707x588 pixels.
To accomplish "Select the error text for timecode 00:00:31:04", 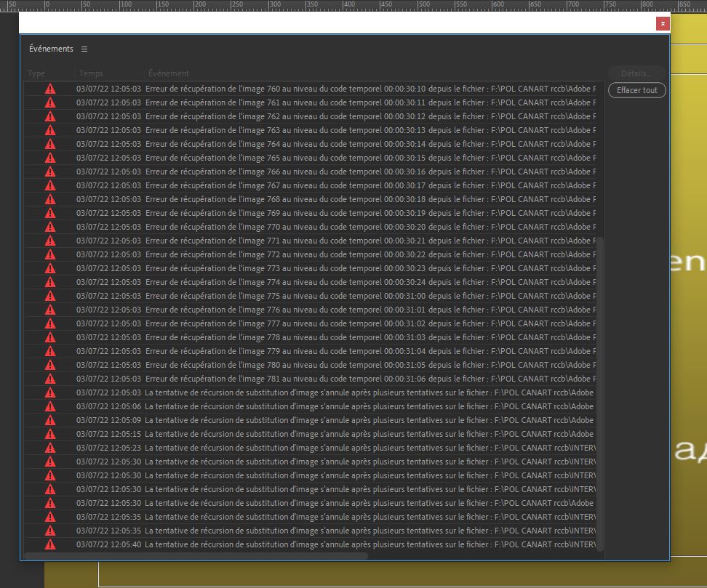I will [x=371, y=352].
